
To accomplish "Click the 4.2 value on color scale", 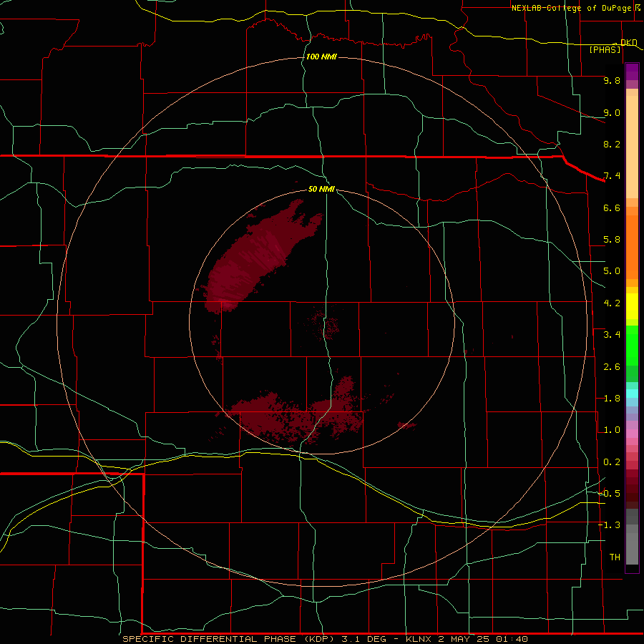I will 612,303.
